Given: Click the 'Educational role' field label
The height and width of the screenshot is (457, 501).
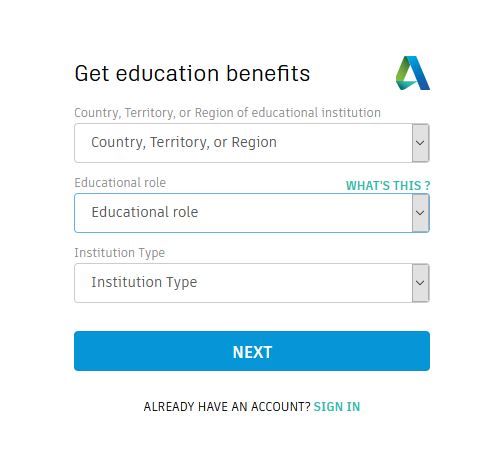Looking at the screenshot, I should tap(120, 183).
